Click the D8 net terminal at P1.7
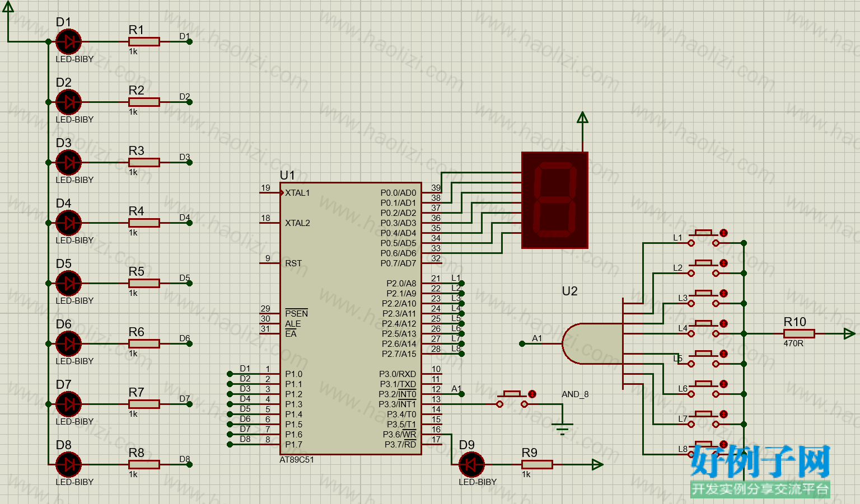The height and width of the screenshot is (504, 860). pos(230,444)
